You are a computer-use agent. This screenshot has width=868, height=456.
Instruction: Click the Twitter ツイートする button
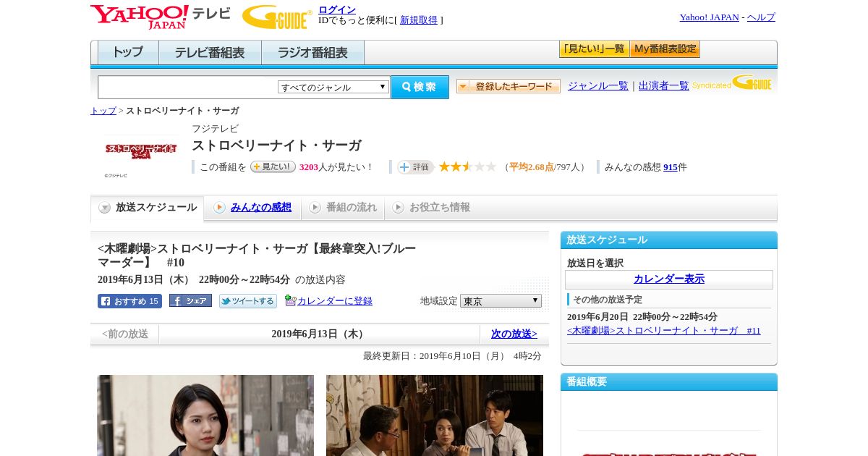coord(248,301)
